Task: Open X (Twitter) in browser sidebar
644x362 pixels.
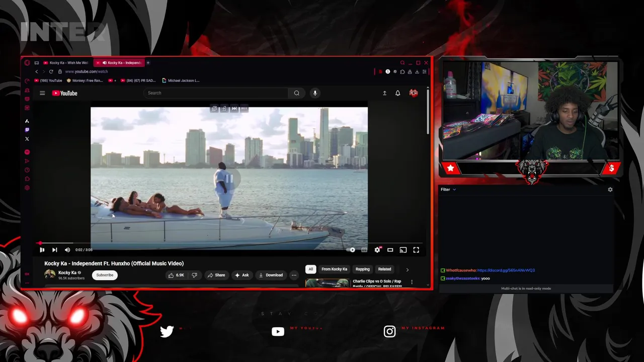Action: point(27,139)
